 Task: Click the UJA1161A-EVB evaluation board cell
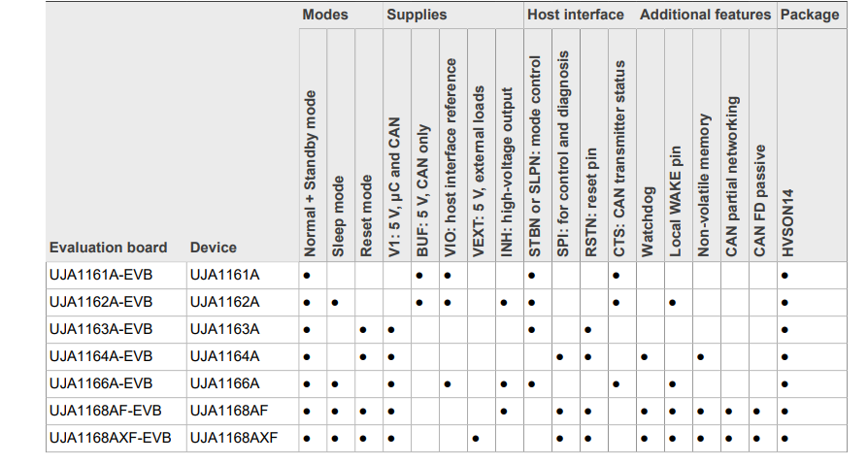(101, 276)
